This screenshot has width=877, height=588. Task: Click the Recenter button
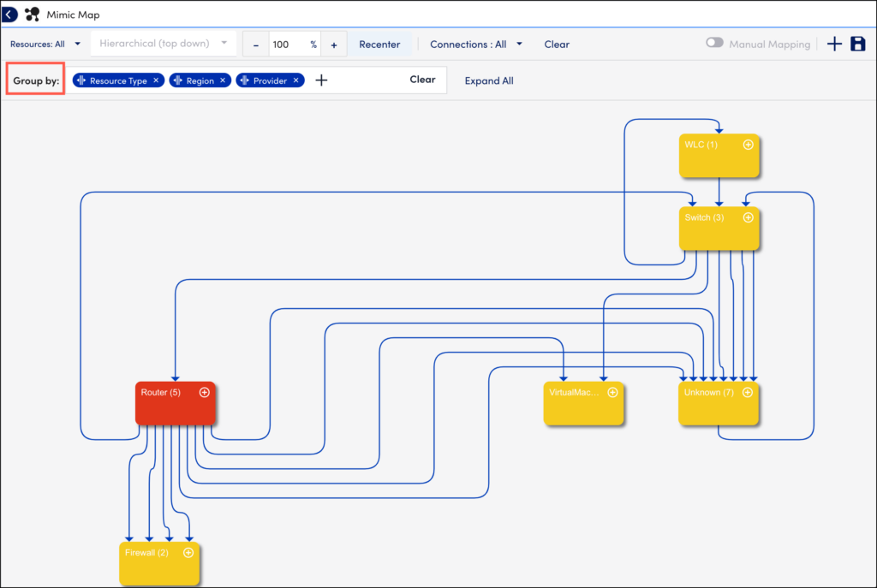click(x=379, y=44)
